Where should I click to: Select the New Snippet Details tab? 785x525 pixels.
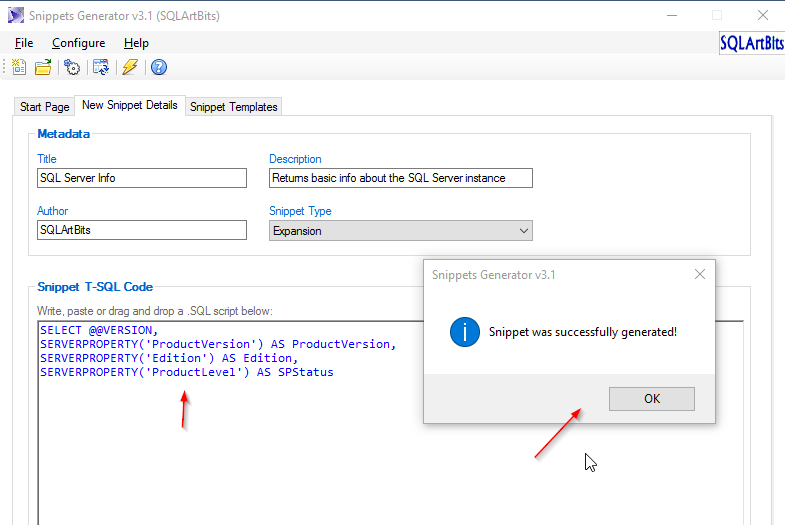coord(130,105)
